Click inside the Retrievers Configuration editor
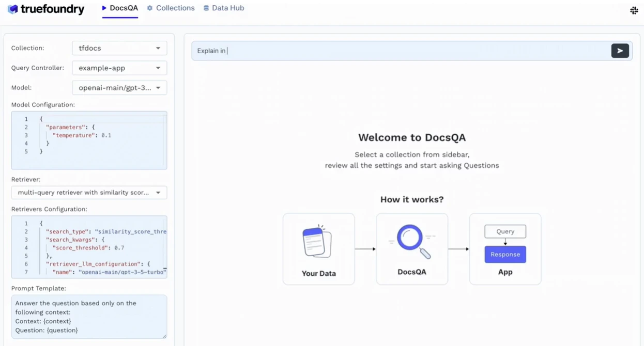644x346 pixels. [x=89, y=247]
